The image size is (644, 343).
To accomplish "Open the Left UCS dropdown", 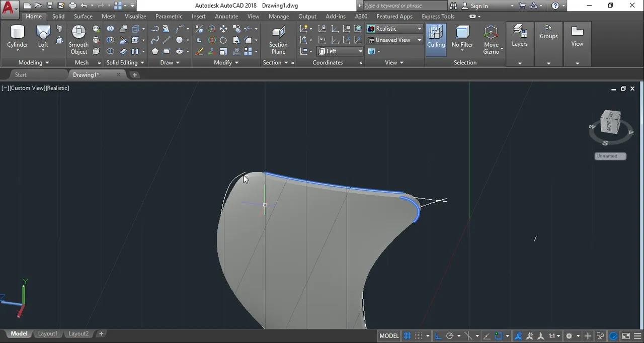I will (340, 51).
